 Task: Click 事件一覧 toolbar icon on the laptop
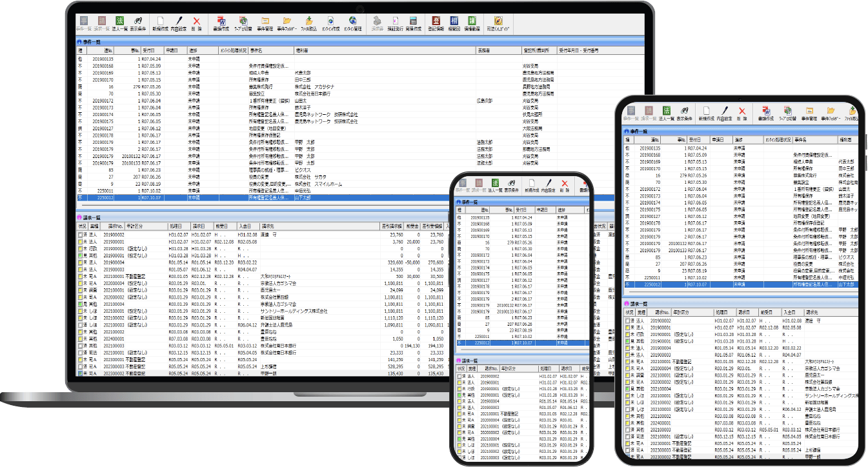click(x=84, y=24)
